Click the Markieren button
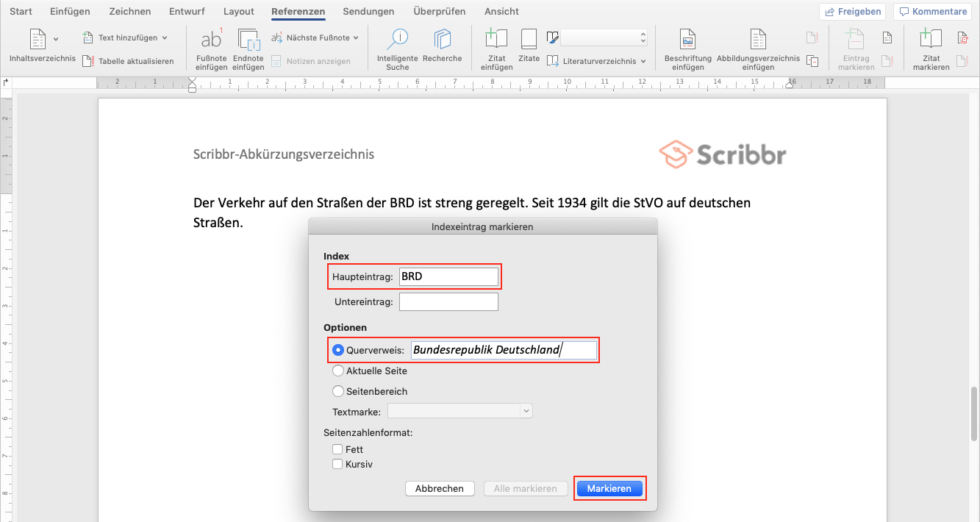980x522 pixels. [x=609, y=488]
